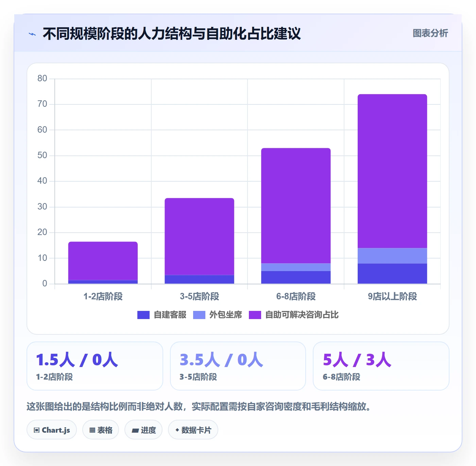476x466 pixels.
Task: Click the 3-5店阶段 caption in the second card
Action: coord(198,377)
